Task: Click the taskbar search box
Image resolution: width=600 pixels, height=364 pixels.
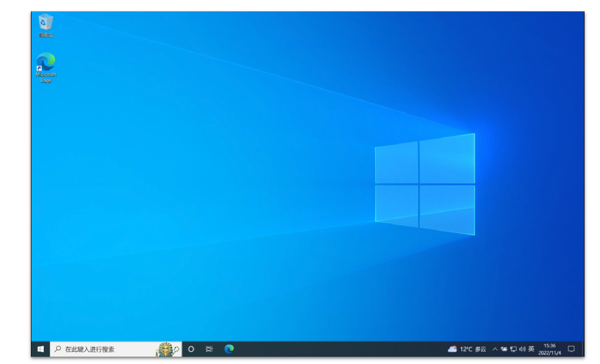Action: coord(116,349)
